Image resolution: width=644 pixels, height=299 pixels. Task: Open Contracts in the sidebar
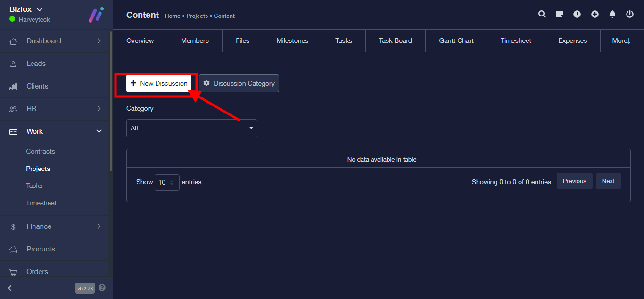[x=41, y=152]
